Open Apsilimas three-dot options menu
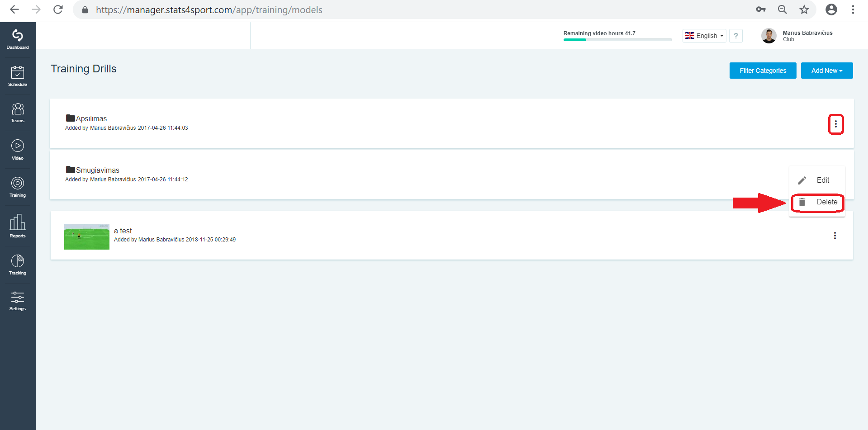Viewport: 868px width, 430px height. click(x=836, y=124)
